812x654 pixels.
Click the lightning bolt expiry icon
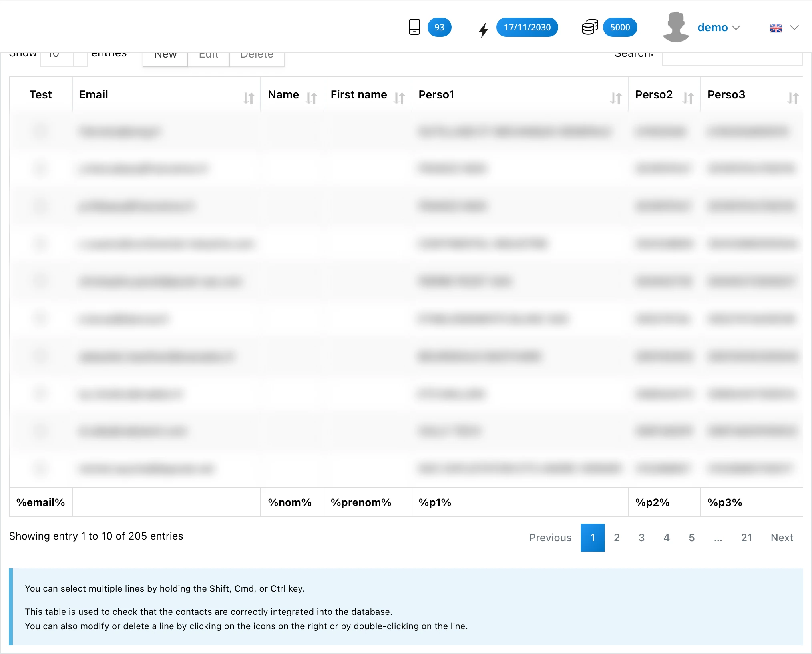click(x=483, y=27)
